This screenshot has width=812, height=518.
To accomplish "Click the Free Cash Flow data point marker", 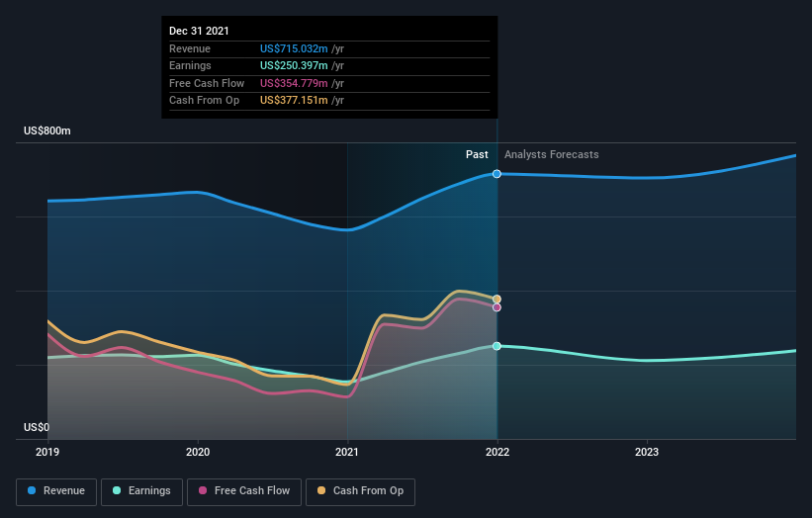I will [x=496, y=307].
